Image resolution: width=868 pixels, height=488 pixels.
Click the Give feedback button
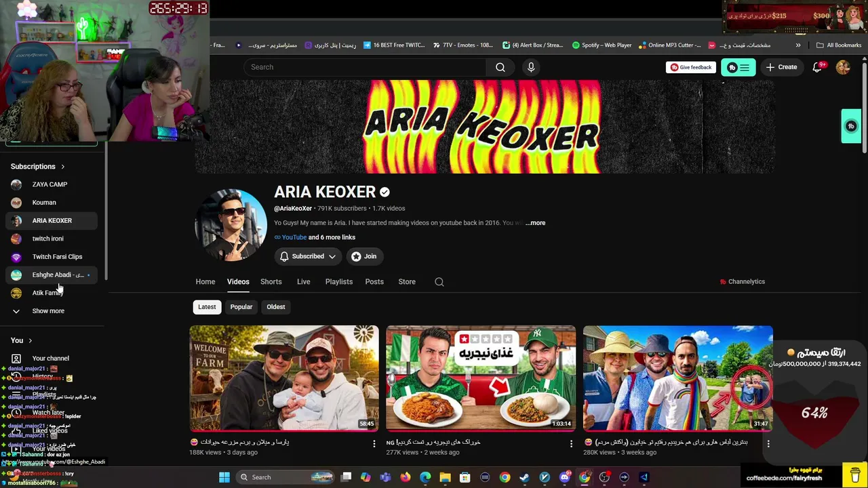click(690, 67)
